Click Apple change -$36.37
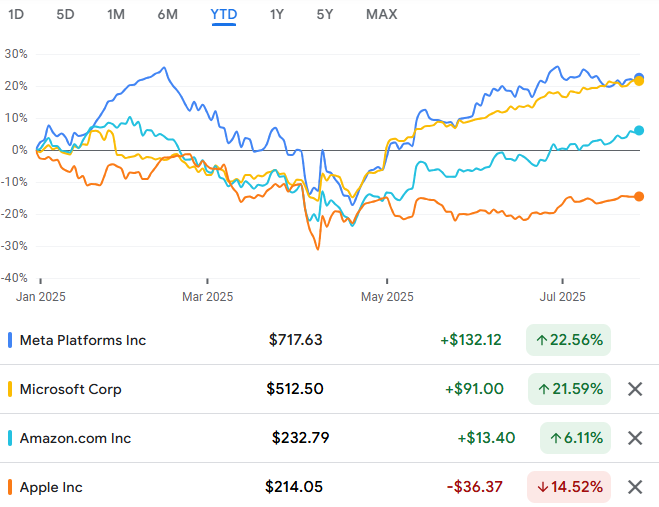Image resolution: width=659 pixels, height=507 pixels. [474, 487]
